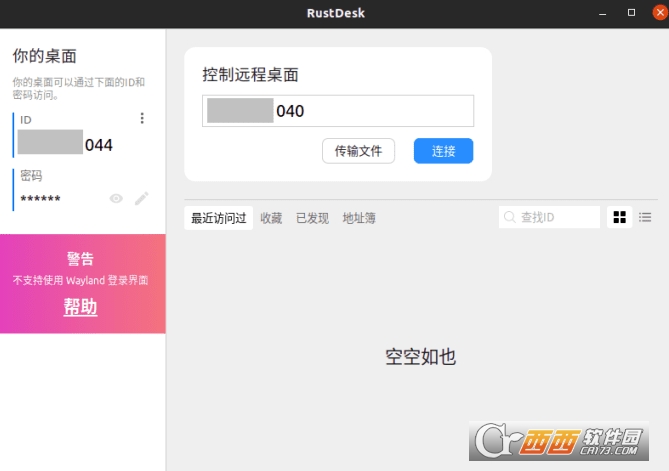669x471 pixels.
Task: Edit password with the pencil icon
Action: point(142,198)
